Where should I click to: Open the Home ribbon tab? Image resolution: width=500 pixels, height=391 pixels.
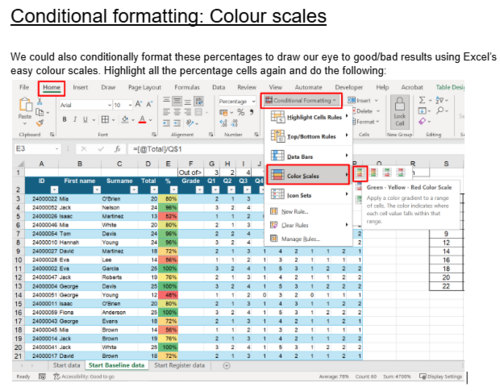51,88
